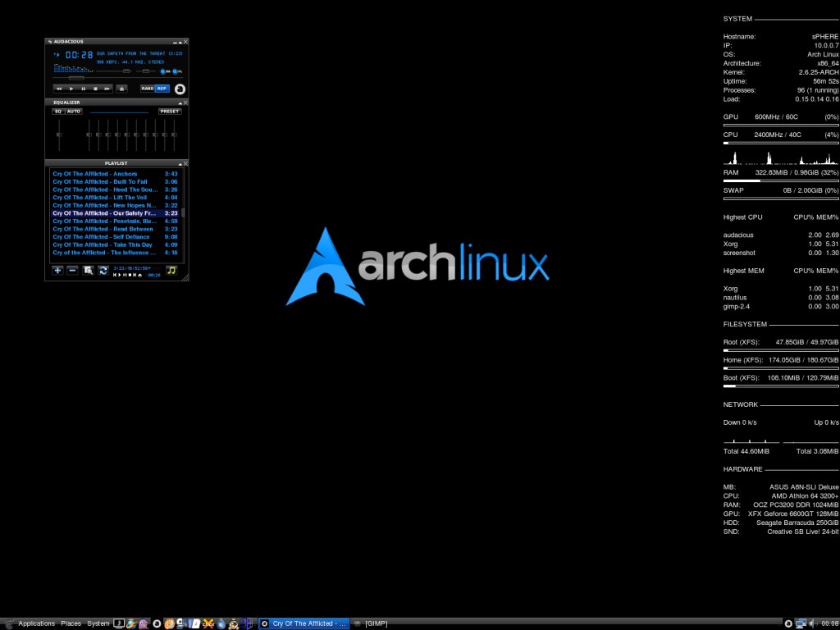Open playlist misc menu with refresh-arrows icon
840x630 pixels.
(x=103, y=271)
